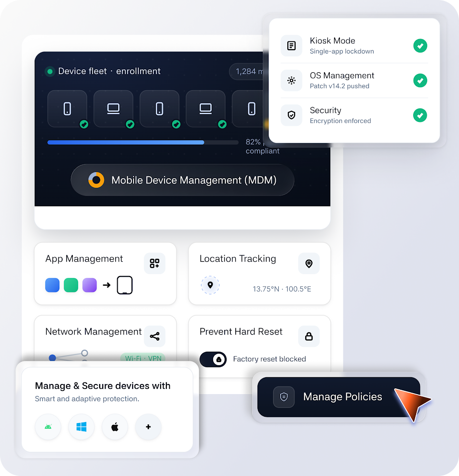Click the 13.75°N · 100.5°E coordinates
Image resolution: width=459 pixels, height=476 pixels.
[x=282, y=289]
